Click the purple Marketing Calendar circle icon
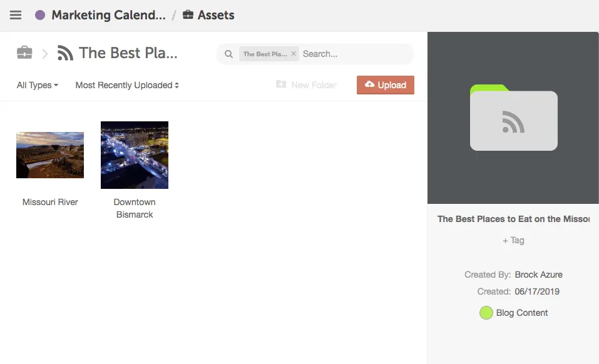 click(40, 15)
